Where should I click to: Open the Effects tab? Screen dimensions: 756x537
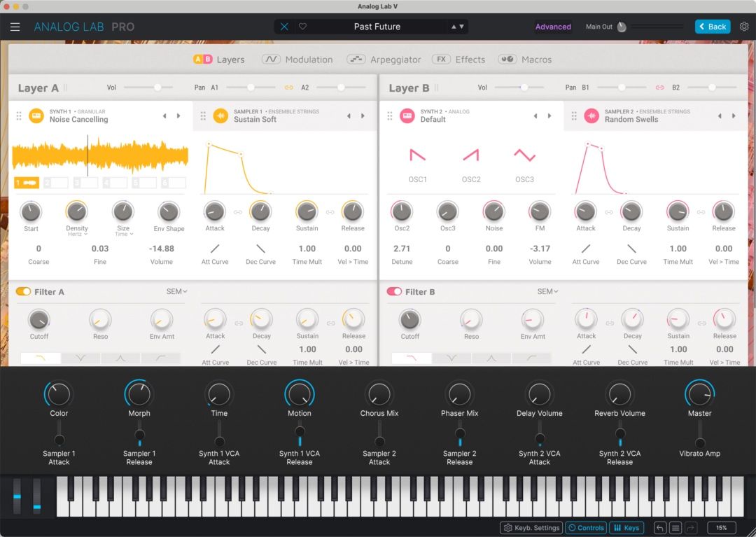(458, 60)
